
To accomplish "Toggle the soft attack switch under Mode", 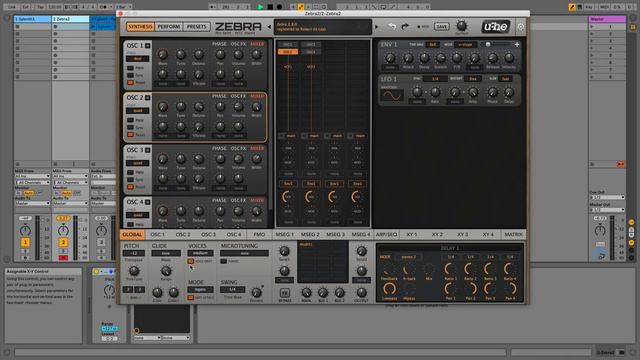I will (191, 298).
